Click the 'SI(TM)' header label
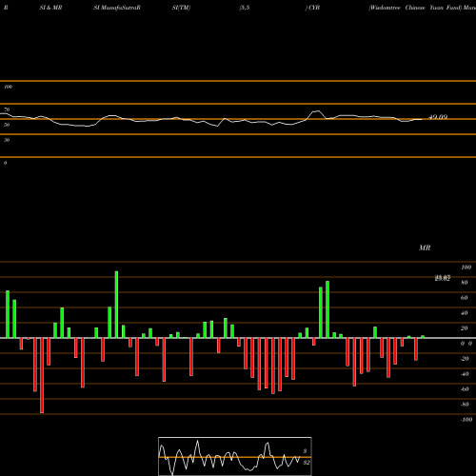Viewport: 476px width, 476px height. tap(181, 8)
